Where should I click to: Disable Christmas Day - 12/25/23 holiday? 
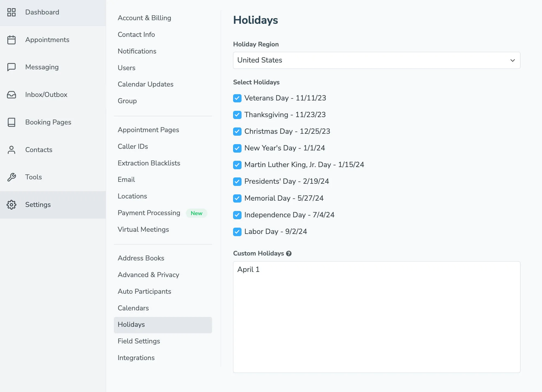point(237,131)
